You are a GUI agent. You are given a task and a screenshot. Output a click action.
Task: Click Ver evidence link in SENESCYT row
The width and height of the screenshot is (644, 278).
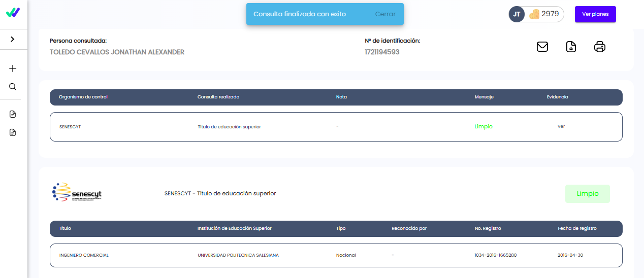pos(561,126)
